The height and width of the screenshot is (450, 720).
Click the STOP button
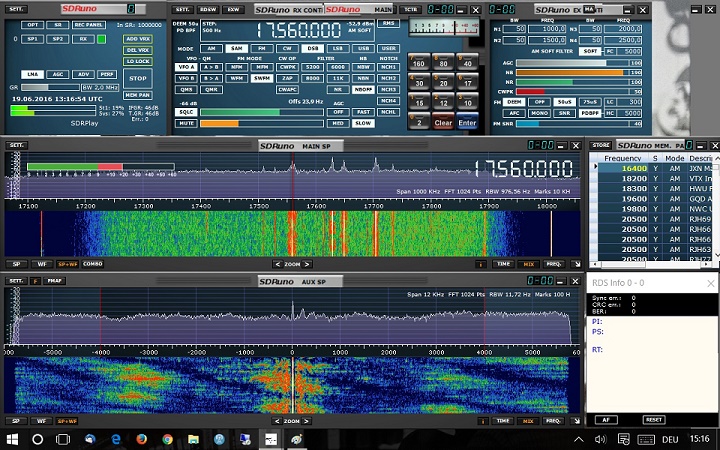tap(138, 79)
